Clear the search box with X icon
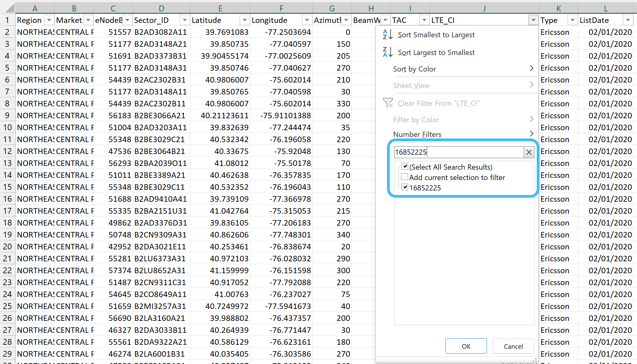The height and width of the screenshot is (364, 637). click(x=529, y=152)
